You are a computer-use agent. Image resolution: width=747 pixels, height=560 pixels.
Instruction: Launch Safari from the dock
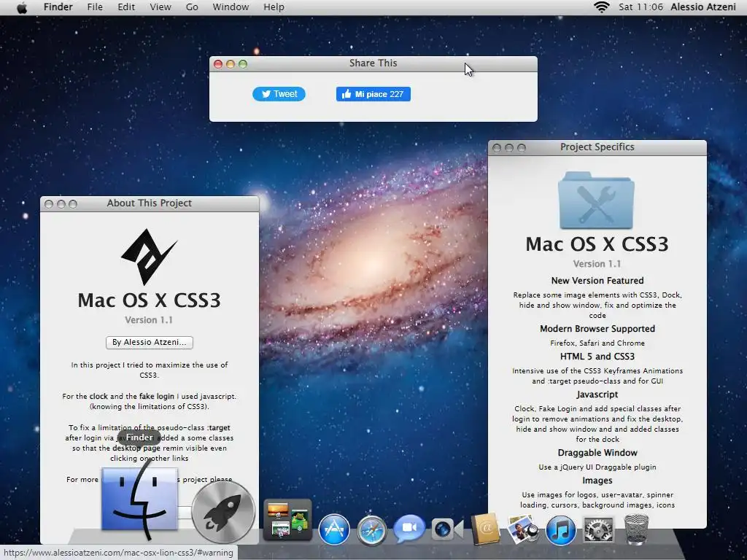(x=372, y=530)
